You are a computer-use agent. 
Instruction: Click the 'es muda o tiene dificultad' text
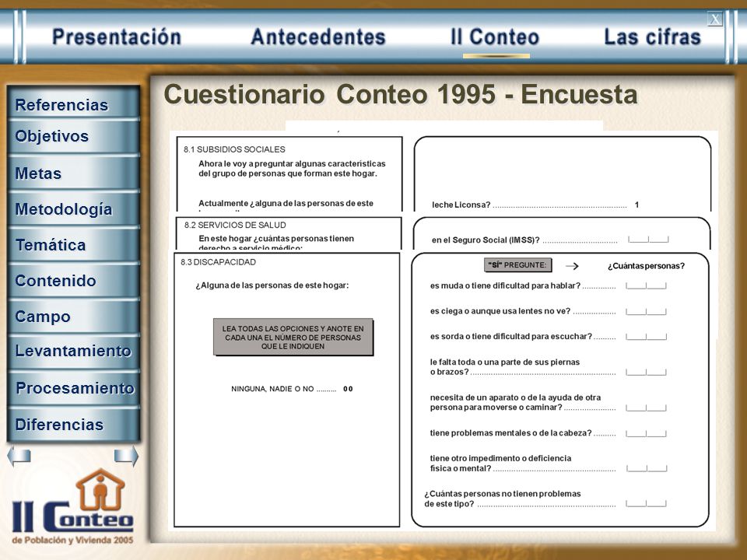pos(505,285)
